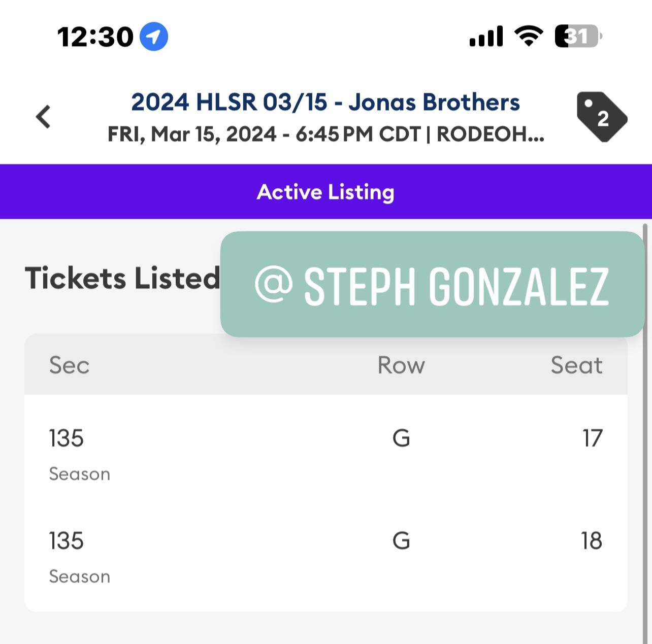
Task: Tap the Row column header
Action: tap(401, 365)
